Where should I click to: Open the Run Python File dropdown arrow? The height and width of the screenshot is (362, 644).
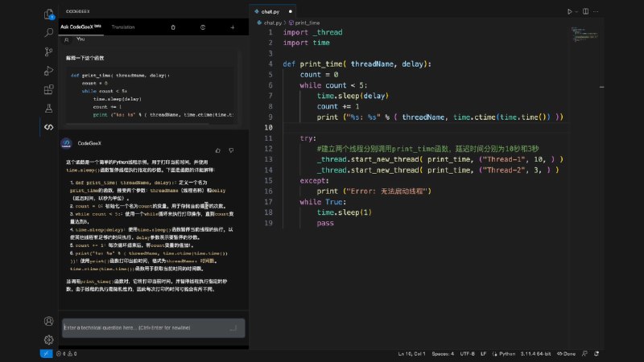(576, 12)
